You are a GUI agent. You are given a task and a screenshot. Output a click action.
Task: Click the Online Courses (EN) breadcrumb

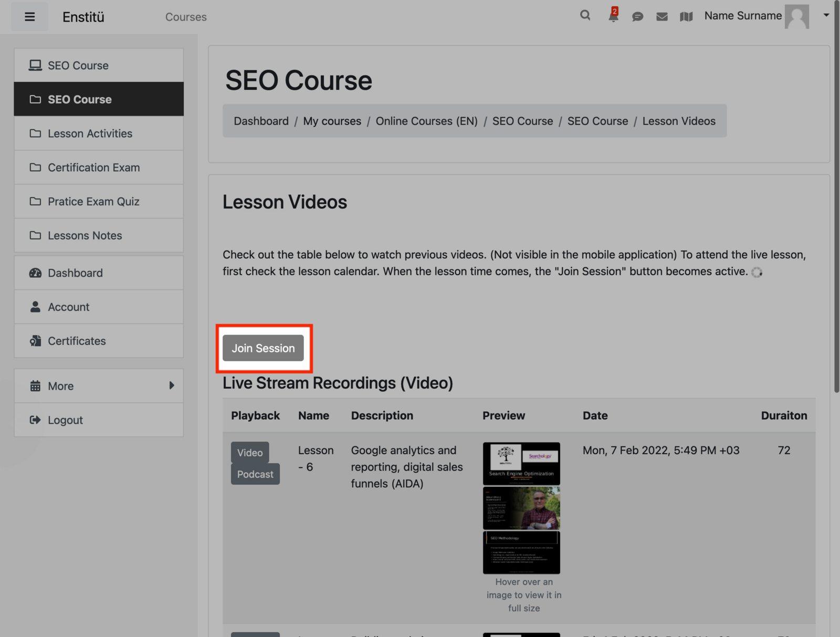(426, 121)
